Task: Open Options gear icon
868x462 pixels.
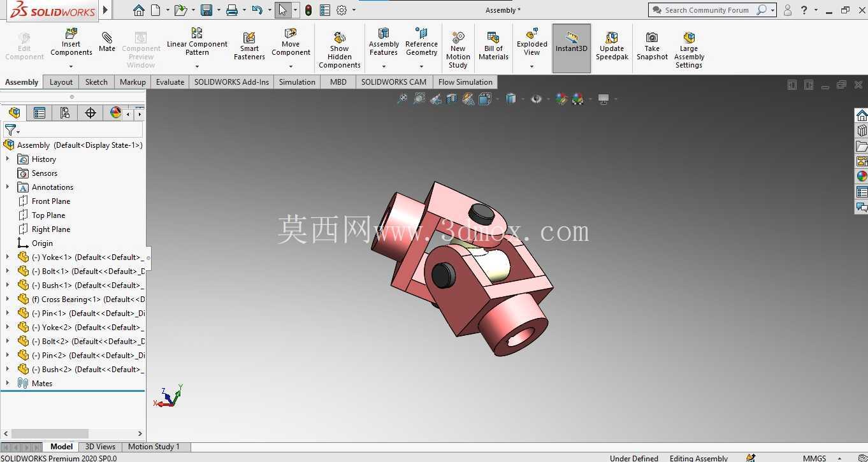Action: point(342,10)
